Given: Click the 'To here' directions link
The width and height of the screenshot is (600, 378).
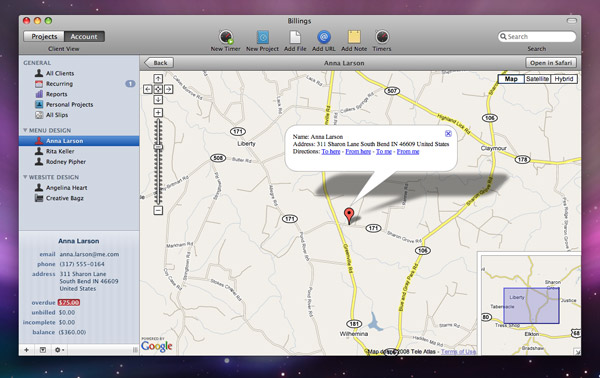Looking at the screenshot, I should [331, 152].
